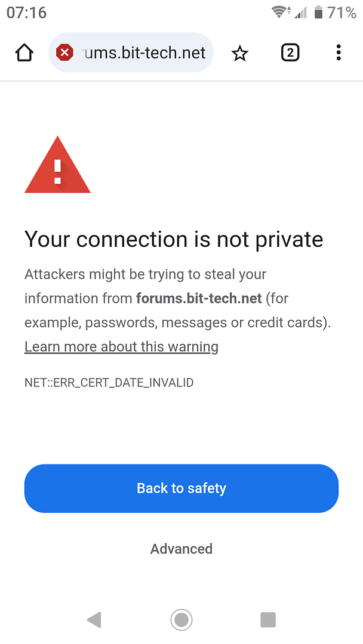Tap the Android home circle button
Viewport: 363px width, 644px height.
click(x=181, y=620)
